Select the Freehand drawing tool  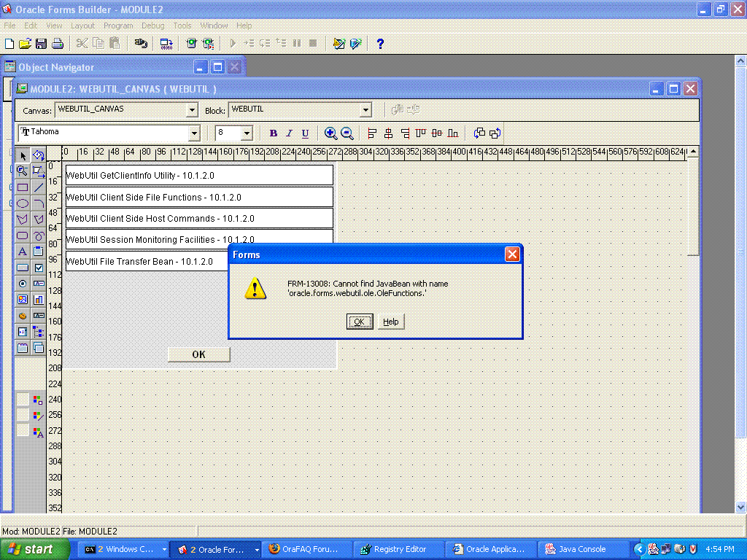click(39, 236)
